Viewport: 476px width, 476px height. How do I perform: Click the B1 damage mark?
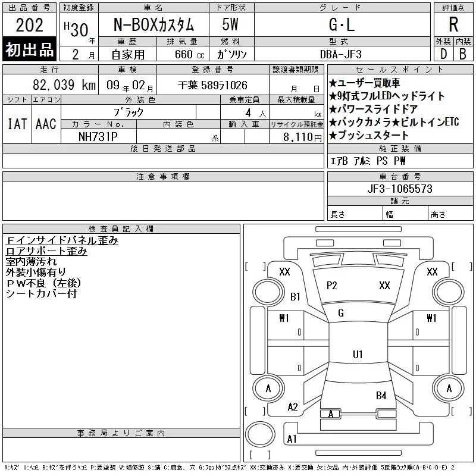tap(295, 296)
